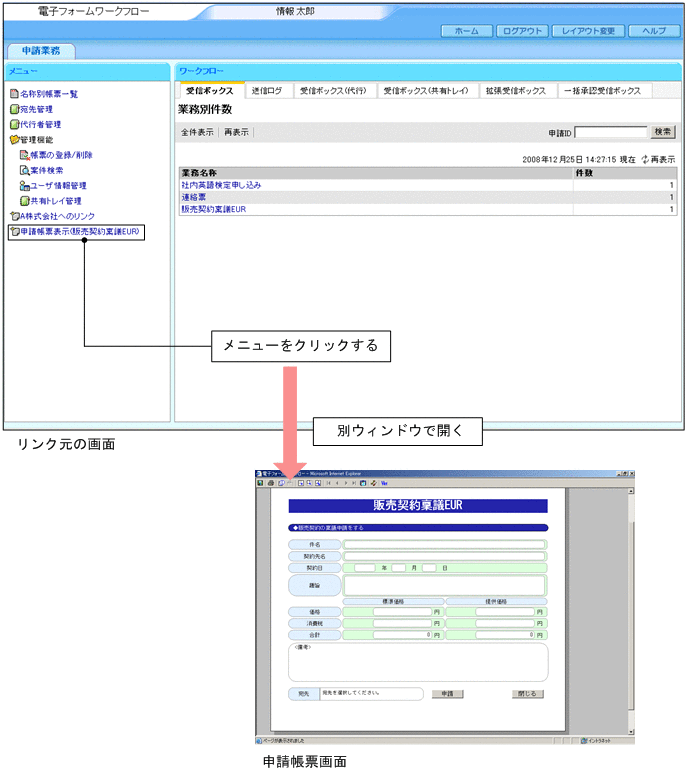Click the 備考 text area in the form
687x773 pixels.
[x=418, y=662]
